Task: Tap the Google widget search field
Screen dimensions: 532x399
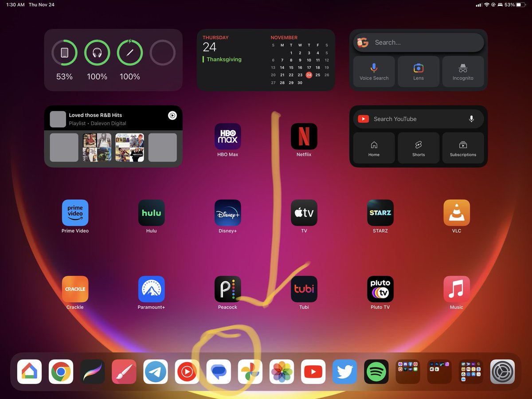Action: coord(419,43)
